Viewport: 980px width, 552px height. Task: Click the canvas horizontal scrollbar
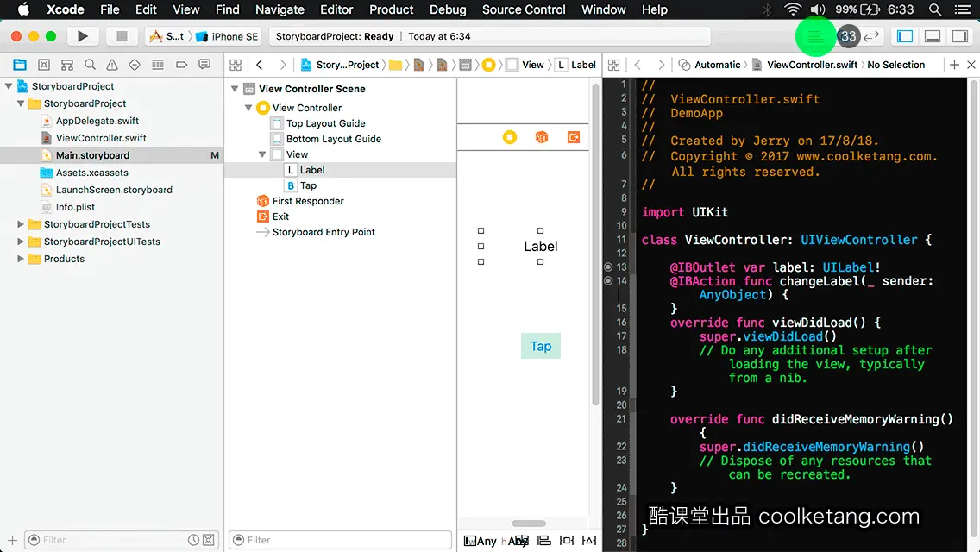[x=529, y=524]
